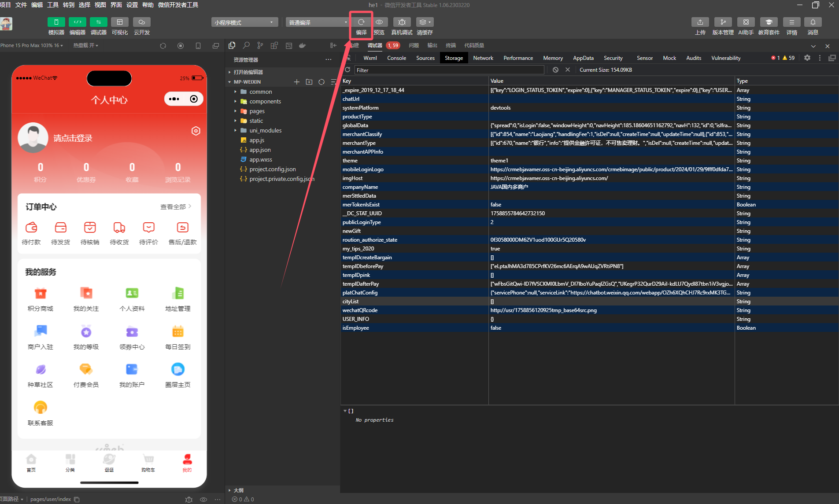This screenshot has width=839, height=504.
Task: Open app.json in the file tree
Action: tap(260, 150)
